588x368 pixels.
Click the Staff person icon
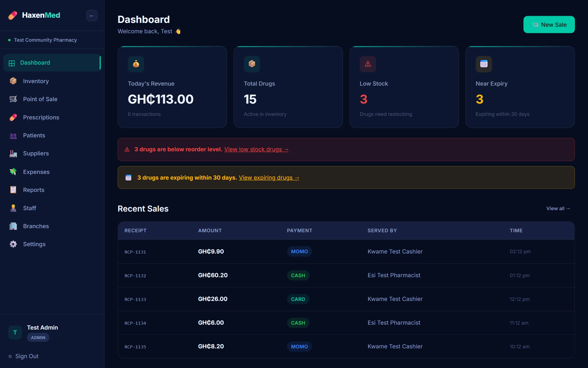click(13, 208)
